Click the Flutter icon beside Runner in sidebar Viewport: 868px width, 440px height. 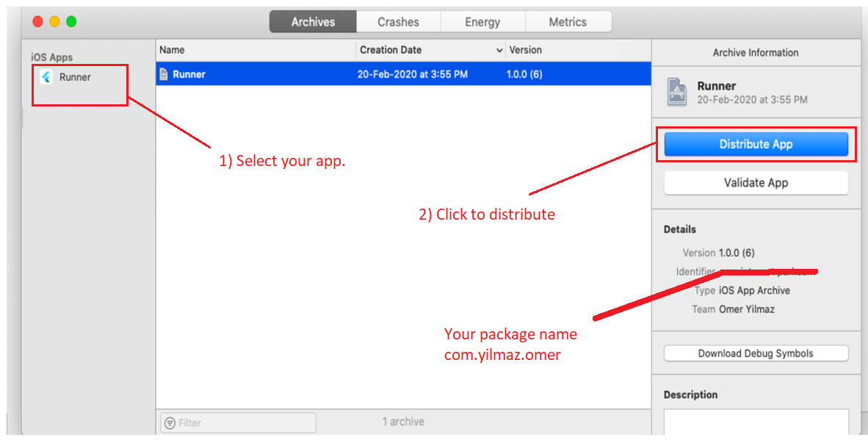pyautogui.click(x=46, y=77)
